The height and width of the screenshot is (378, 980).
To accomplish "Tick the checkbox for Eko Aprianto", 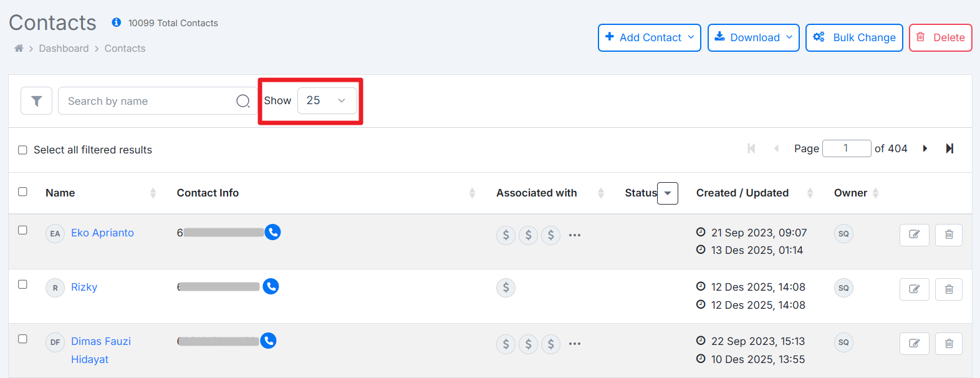I will pos(23,230).
